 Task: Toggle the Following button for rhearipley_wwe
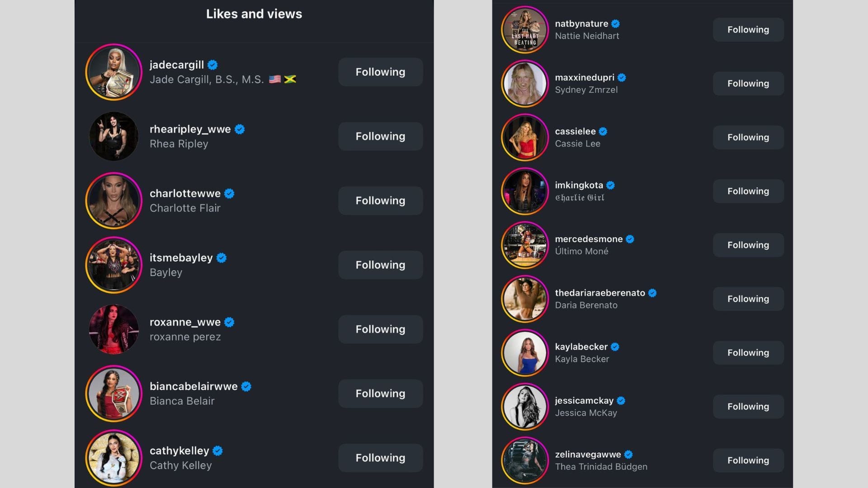coord(380,136)
